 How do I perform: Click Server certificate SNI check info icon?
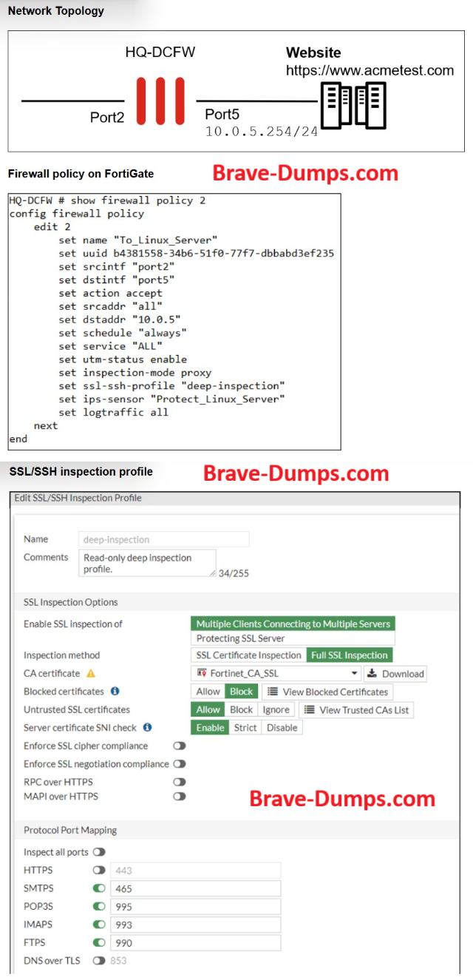click(148, 728)
